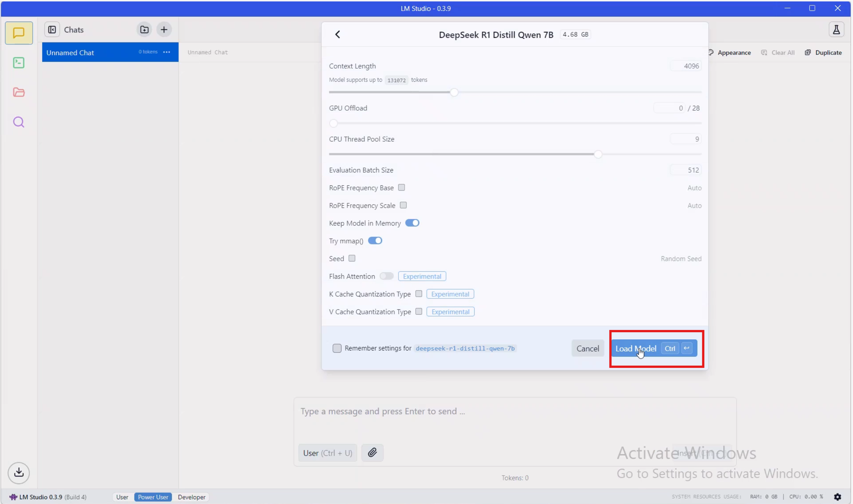
Task: Turn on Flash Attention toggle
Action: 387,276
